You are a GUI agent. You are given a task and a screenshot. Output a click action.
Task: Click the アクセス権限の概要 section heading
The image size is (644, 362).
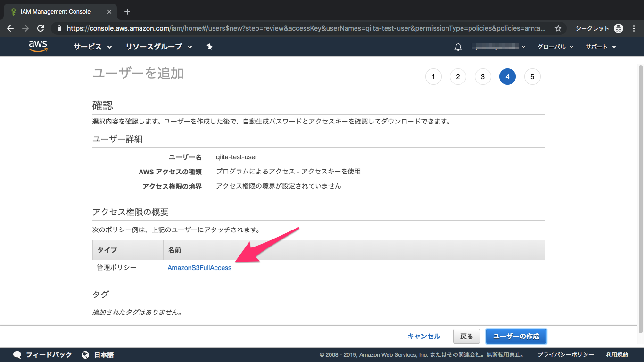[131, 212]
